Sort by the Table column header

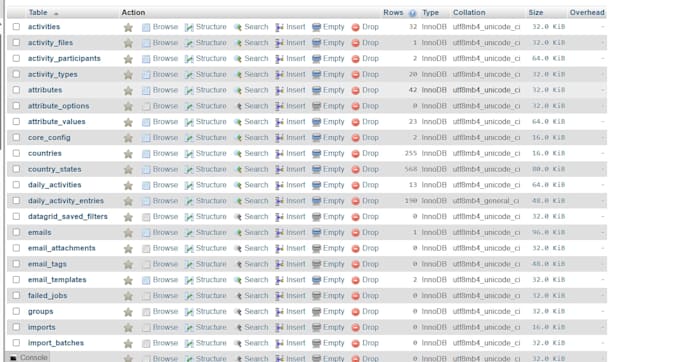pos(38,13)
